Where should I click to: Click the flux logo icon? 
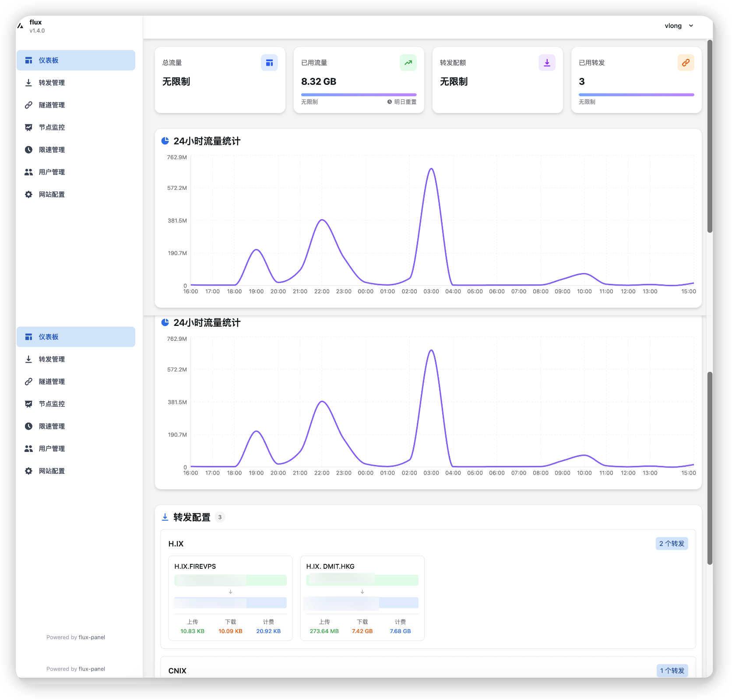tap(20, 26)
